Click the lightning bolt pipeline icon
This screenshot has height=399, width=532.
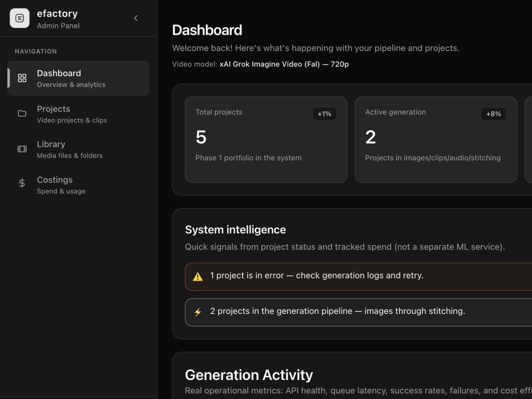coord(198,312)
